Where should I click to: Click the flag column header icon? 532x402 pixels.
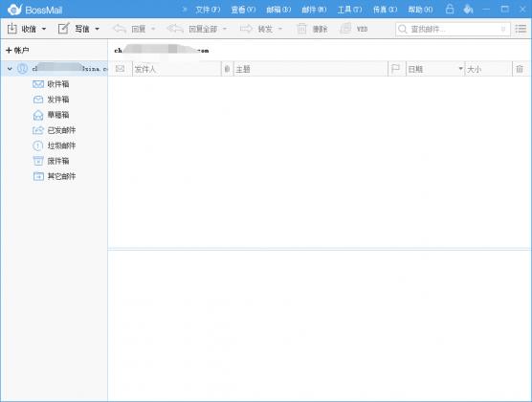395,69
